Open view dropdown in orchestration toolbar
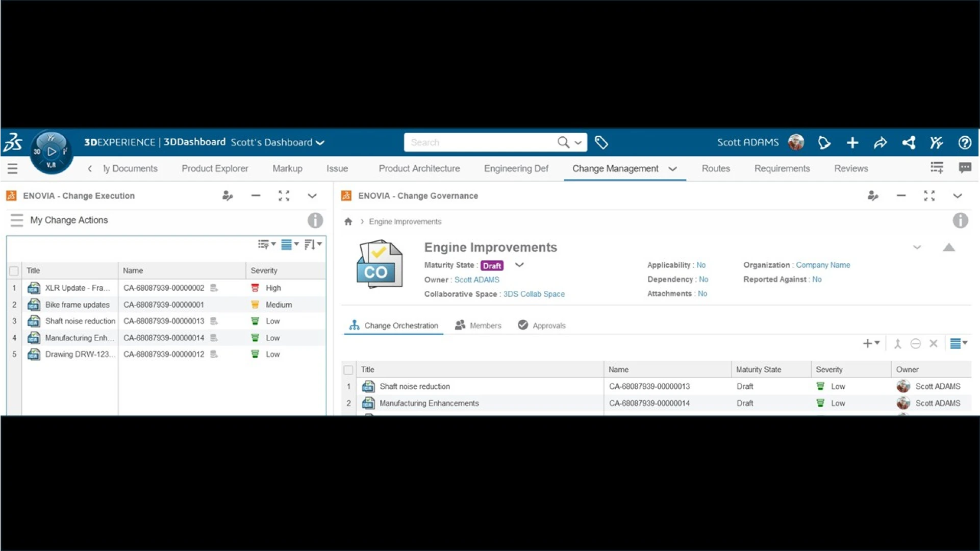The image size is (980, 551). (x=959, y=343)
